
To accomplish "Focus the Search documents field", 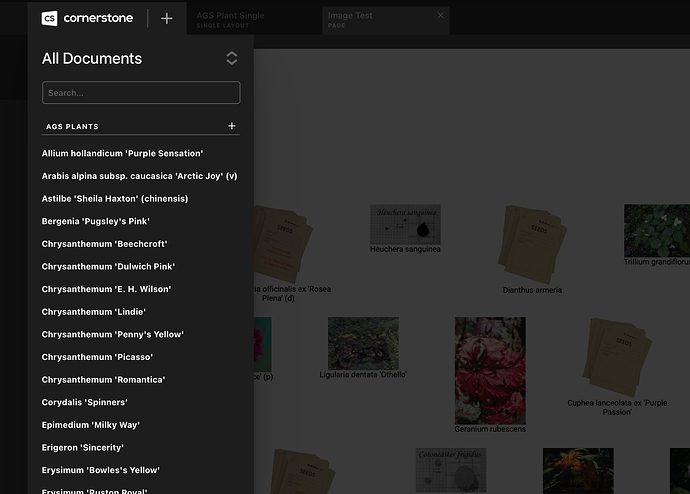I will (141, 92).
